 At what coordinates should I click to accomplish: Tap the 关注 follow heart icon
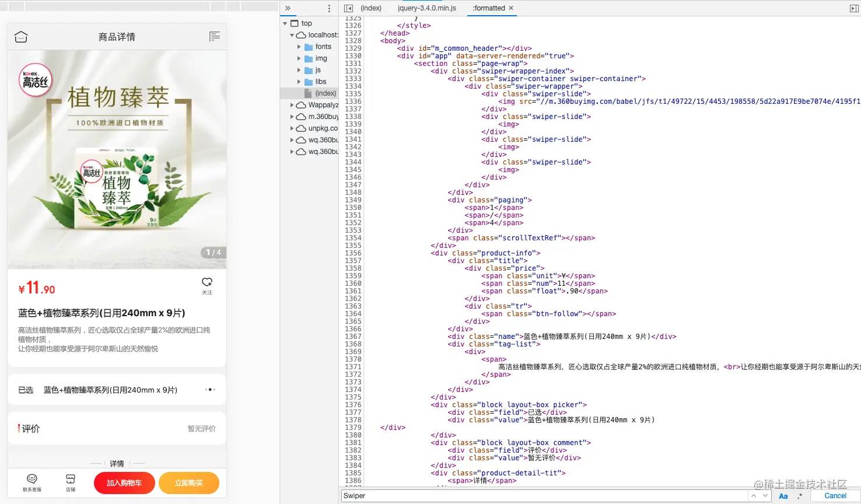(207, 282)
